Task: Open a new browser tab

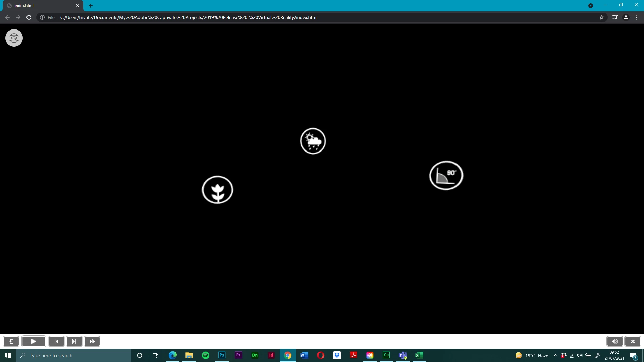Action: (x=91, y=6)
